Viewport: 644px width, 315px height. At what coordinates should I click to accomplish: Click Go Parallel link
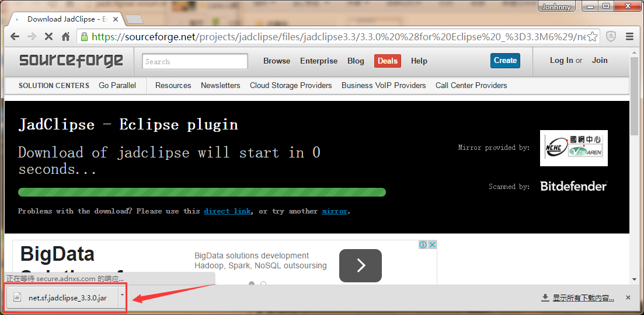[x=117, y=85]
